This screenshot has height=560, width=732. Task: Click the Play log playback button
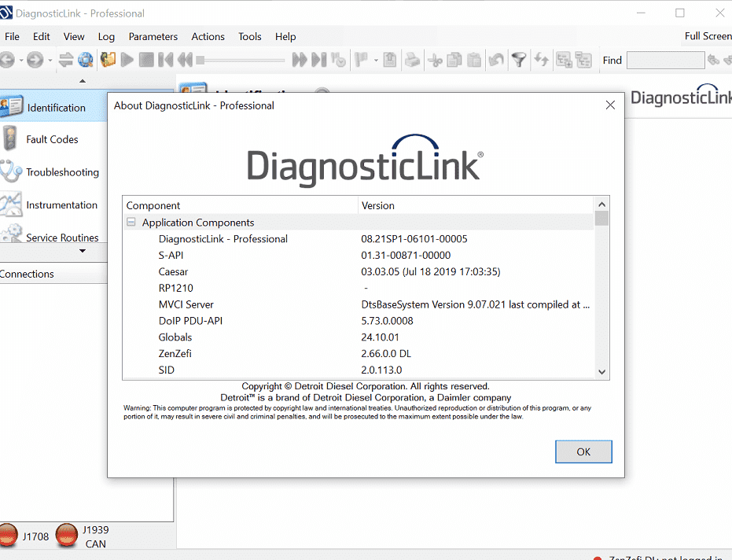point(127,60)
